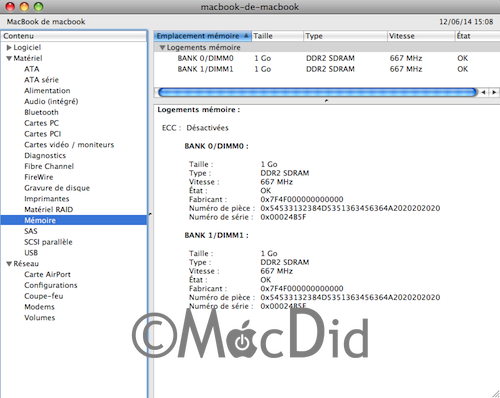This screenshot has height=398, width=500.
Task: Open the Imprimantes section
Action: pos(47,199)
